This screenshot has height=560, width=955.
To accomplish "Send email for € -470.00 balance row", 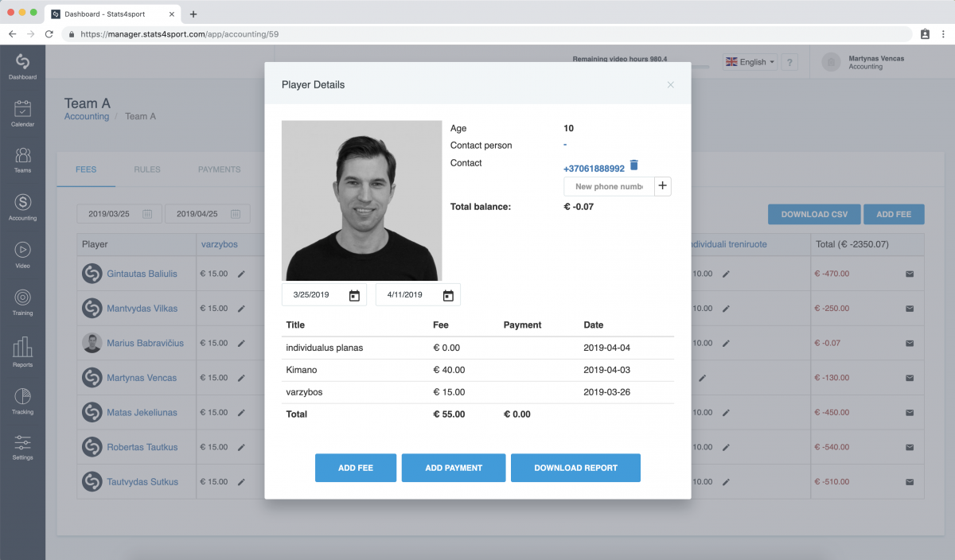I will [910, 274].
